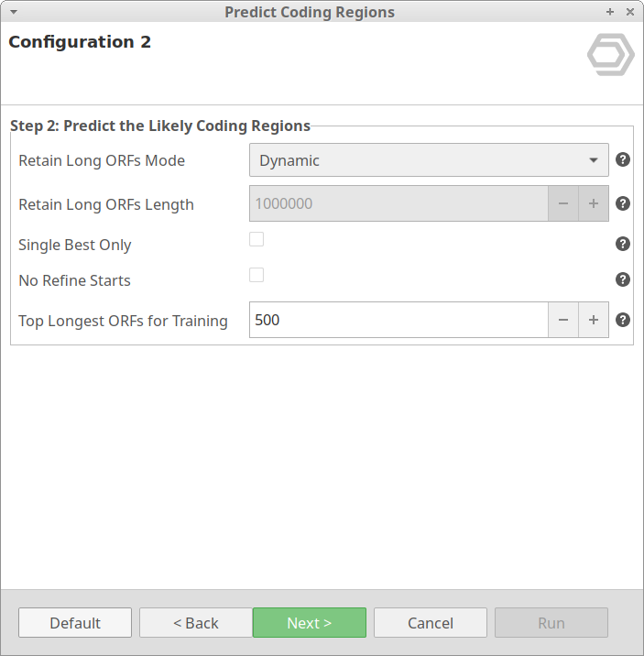The width and height of the screenshot is (644, 656).
Task: Click the plus icon in the title bar
Action: (610, 12)
